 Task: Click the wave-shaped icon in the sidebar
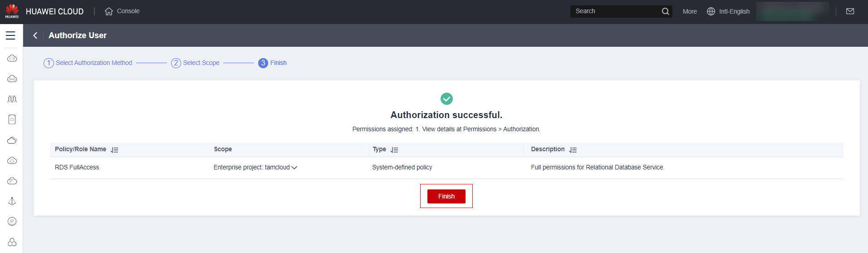coord(12,99)
